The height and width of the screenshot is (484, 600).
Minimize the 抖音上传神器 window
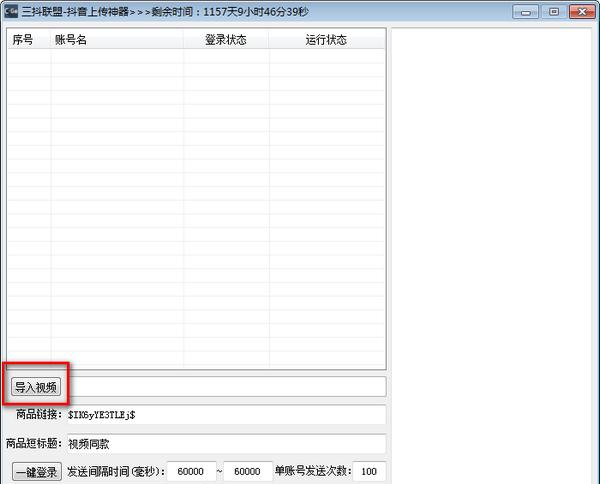click(x=526, y=12)
